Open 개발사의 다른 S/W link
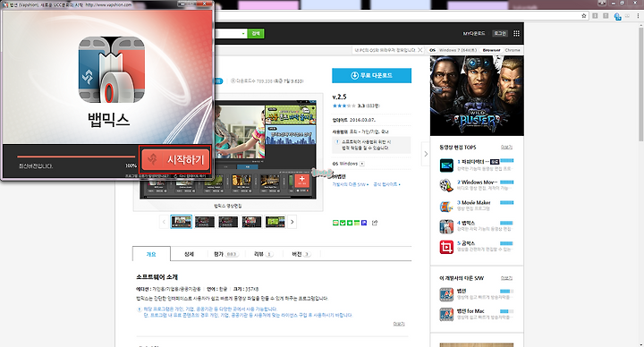Screen dimensions: 644x347 tap(351, 184)
